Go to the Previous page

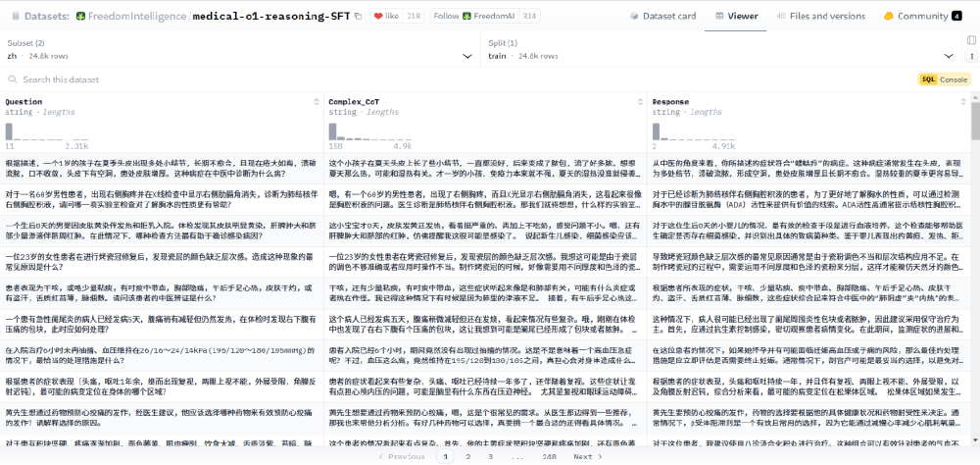pyautogui.click(x=402, y=457)
